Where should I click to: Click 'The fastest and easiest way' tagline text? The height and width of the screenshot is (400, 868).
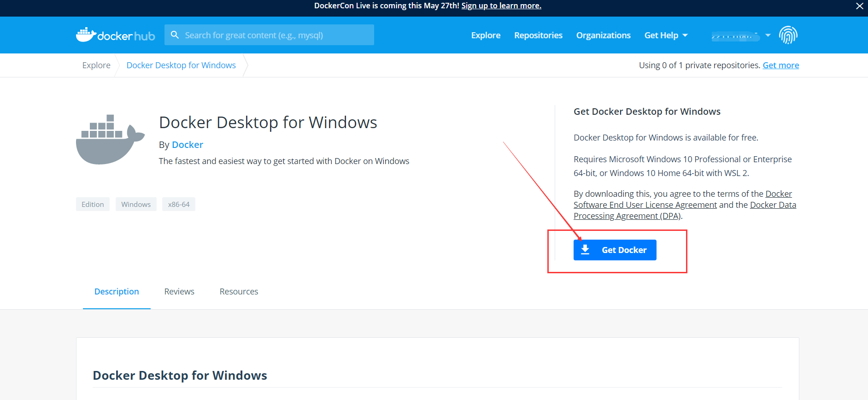[284, 161]
